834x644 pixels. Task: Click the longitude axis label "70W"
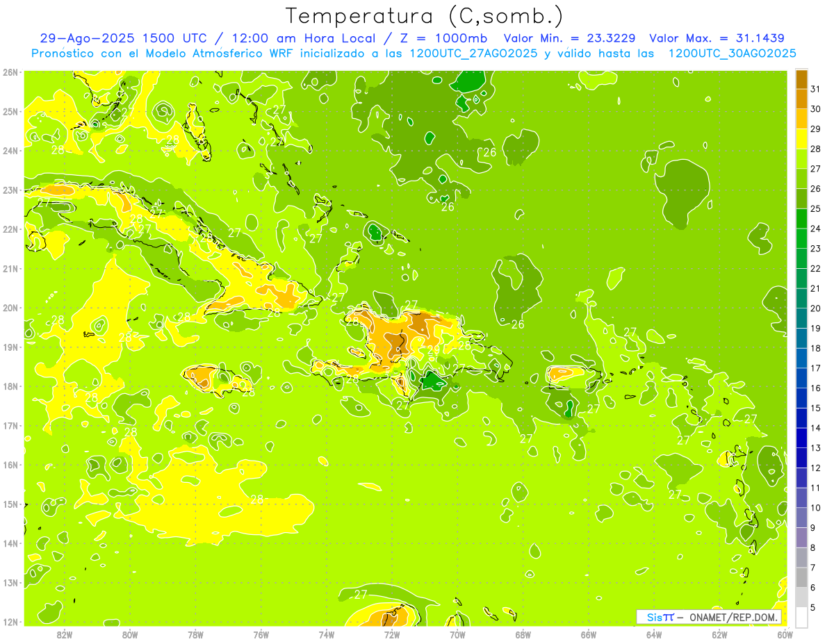[x=457, y=634]
